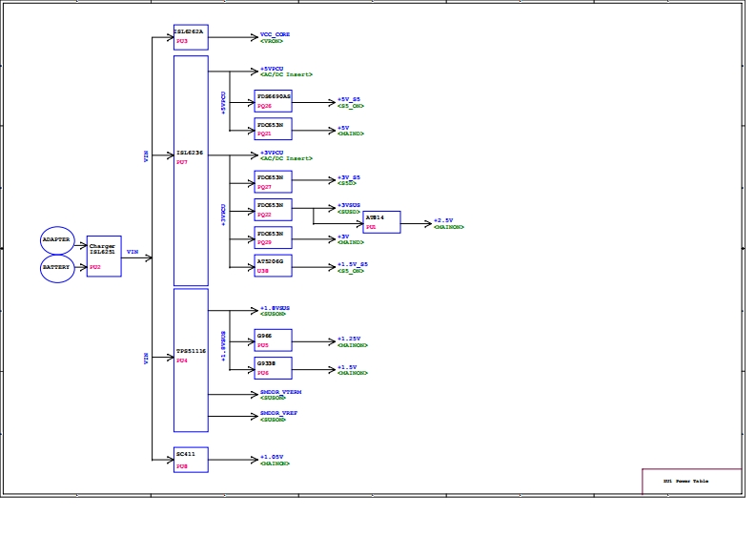Click the BATTERY ellipse symbol
The width and height of the screenshot is (756, 535).
point(57,268)
